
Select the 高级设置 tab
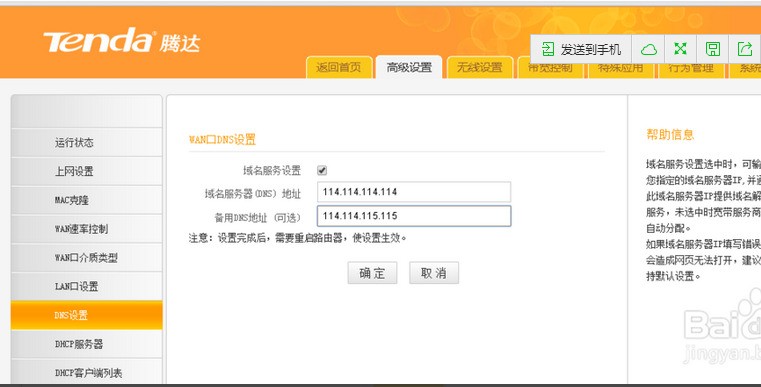[409, 67]
